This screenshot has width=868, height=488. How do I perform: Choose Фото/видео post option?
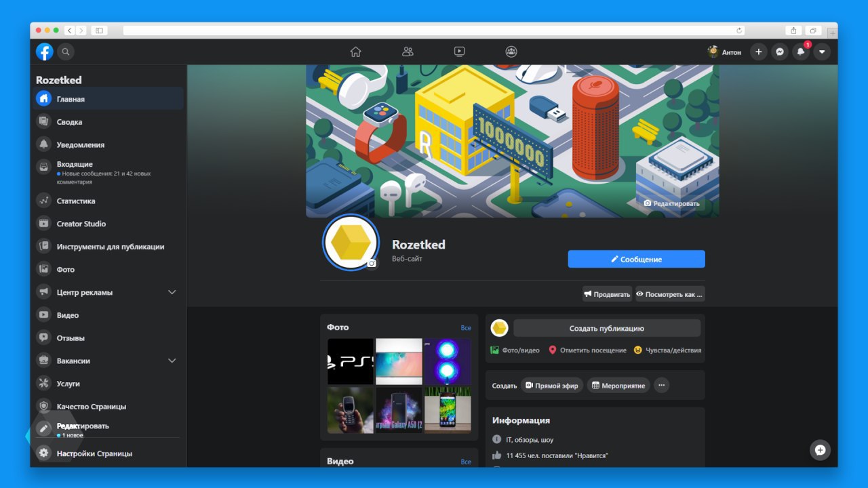coord(515,350)
